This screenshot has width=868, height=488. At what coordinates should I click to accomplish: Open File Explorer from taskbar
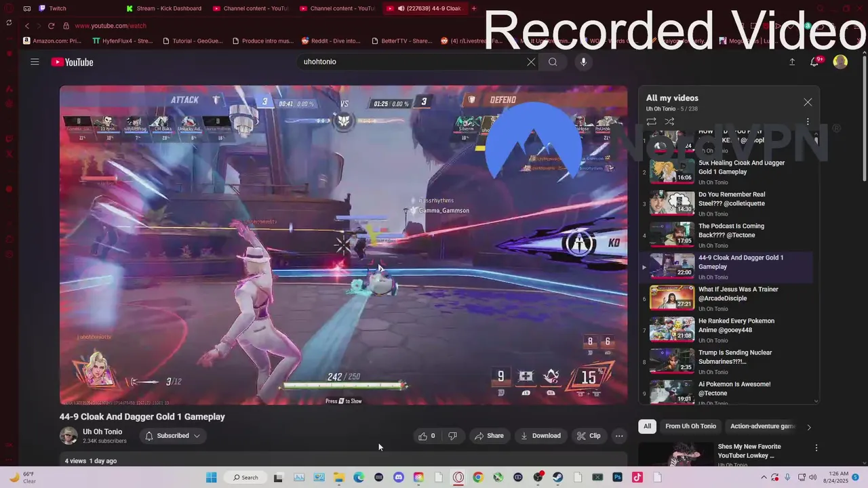338,477
